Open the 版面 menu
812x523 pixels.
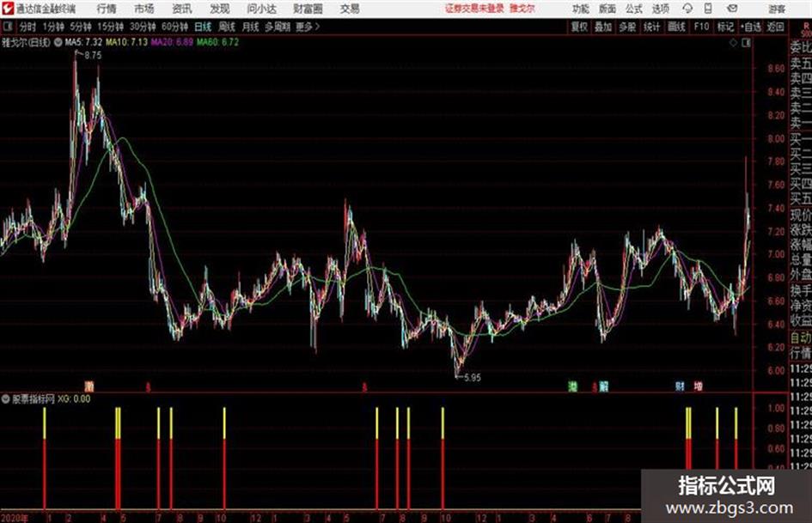coord(607,9)
